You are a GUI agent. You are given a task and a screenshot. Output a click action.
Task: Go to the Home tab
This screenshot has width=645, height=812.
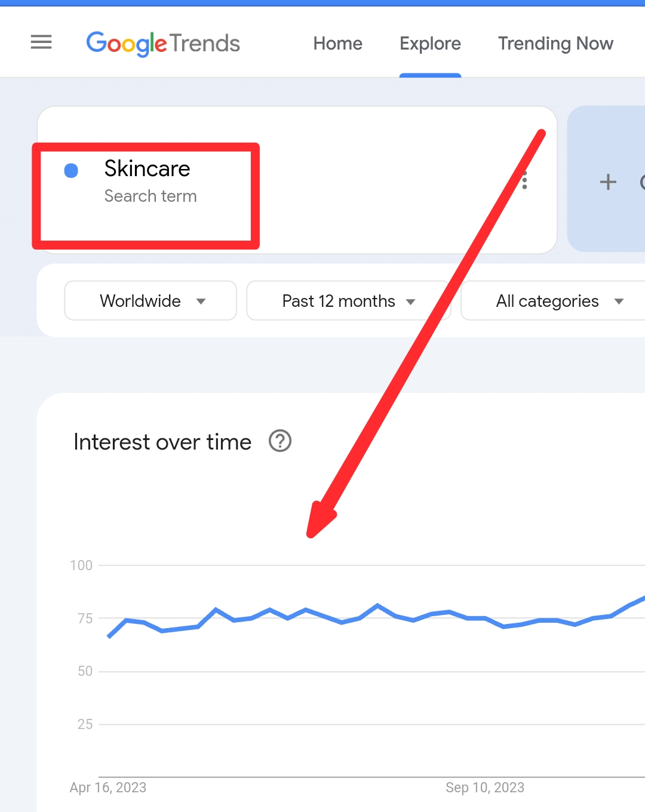tap(337, 44)
